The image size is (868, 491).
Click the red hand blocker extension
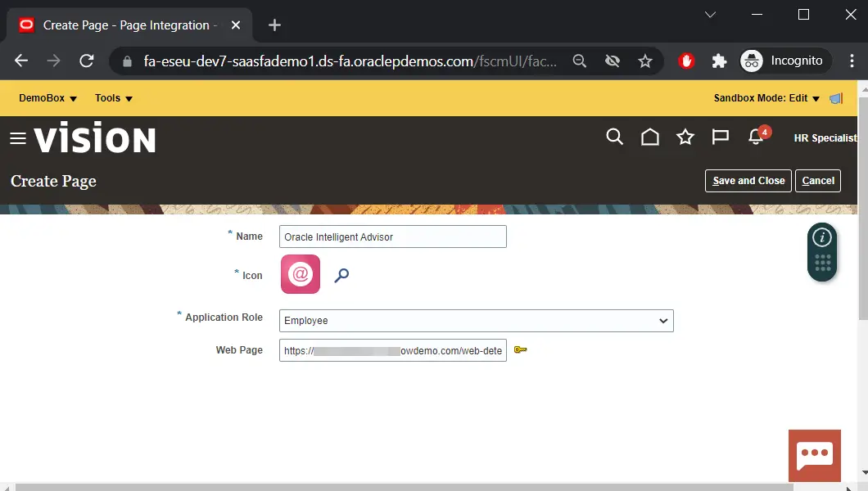pos(686,61)
